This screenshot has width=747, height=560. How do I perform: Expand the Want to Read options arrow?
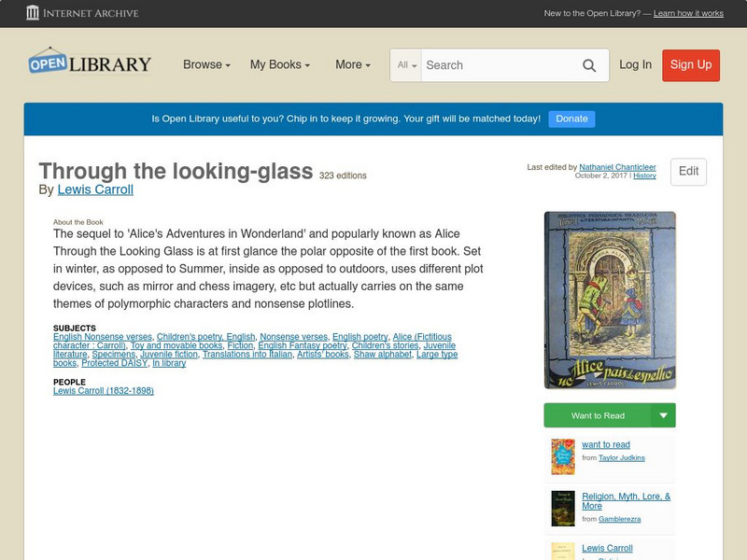point(663,414)
